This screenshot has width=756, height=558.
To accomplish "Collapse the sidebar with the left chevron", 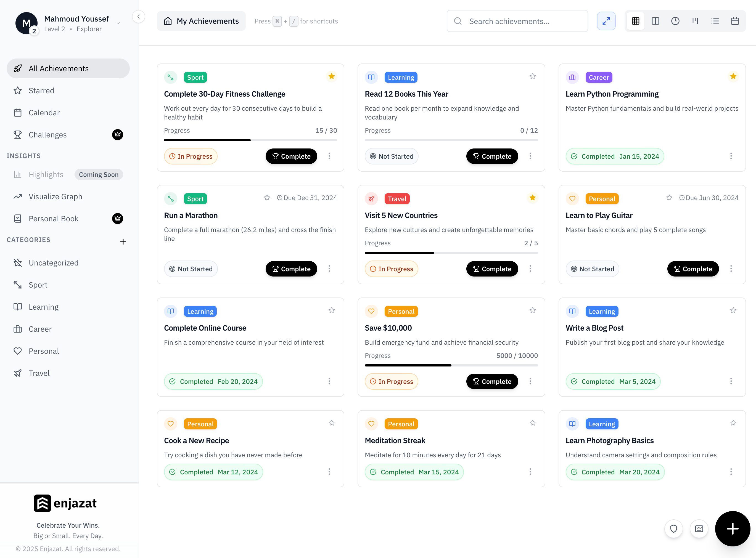I will (139, 16).
